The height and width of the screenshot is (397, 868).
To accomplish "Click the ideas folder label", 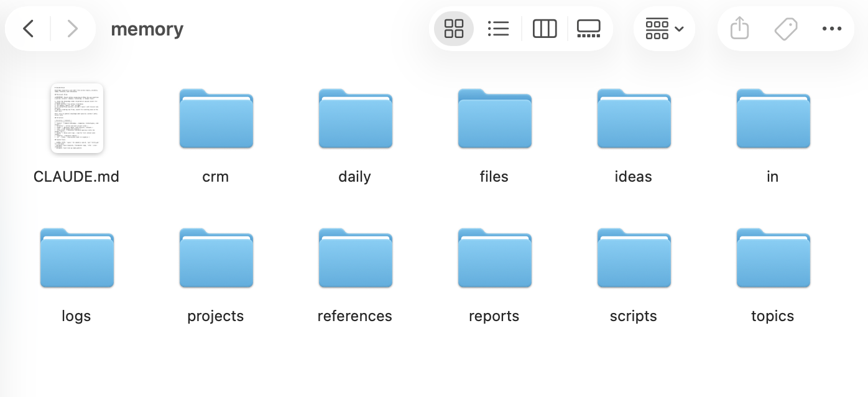I will point(633,177).
